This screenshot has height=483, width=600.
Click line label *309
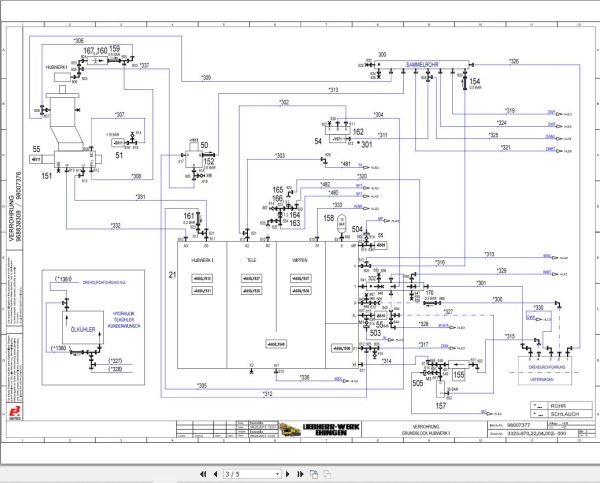pyautogui.click(x=206, y=78)
